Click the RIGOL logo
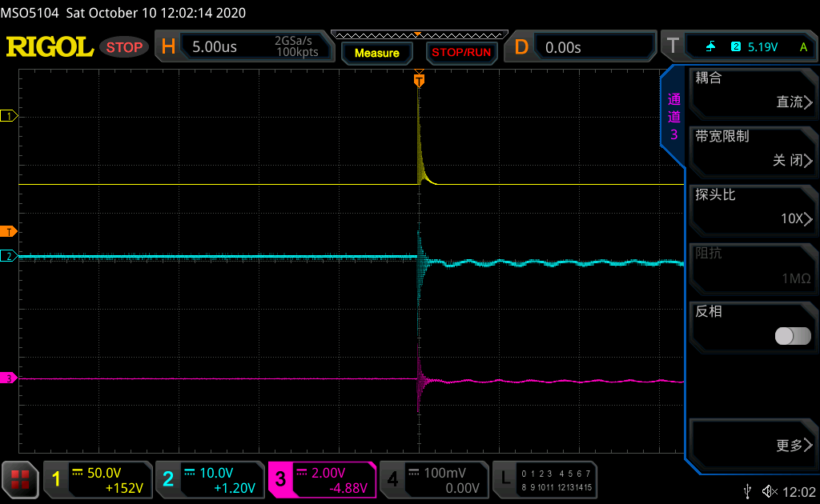The width and height of the screenshot is (820, 504). tap(50, 47)
